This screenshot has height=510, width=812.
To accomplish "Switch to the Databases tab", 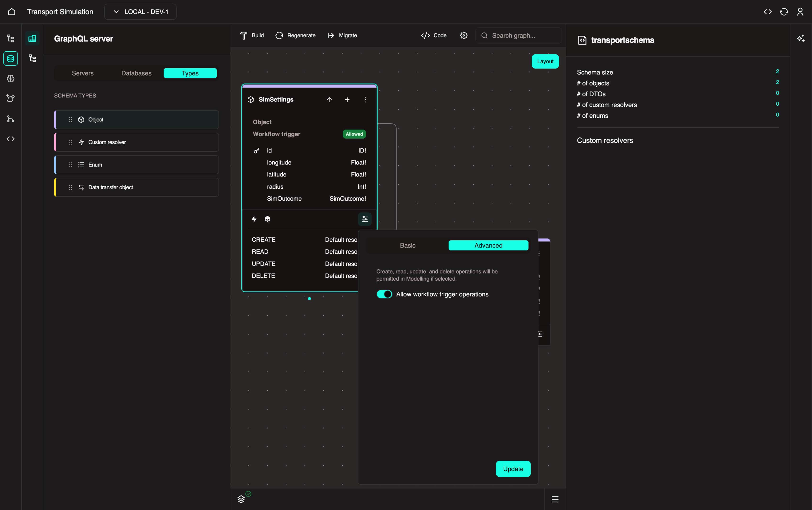I will pyautogui.click(x=136, y=73).
